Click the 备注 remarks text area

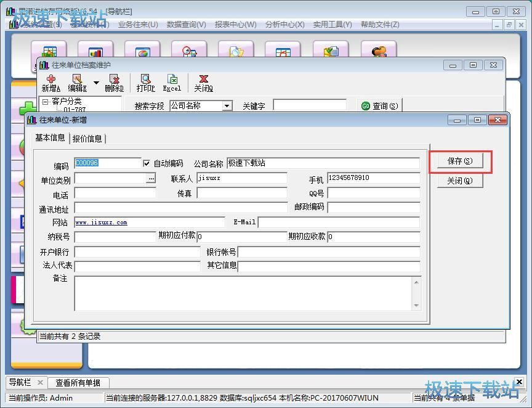tap(243, 293)
